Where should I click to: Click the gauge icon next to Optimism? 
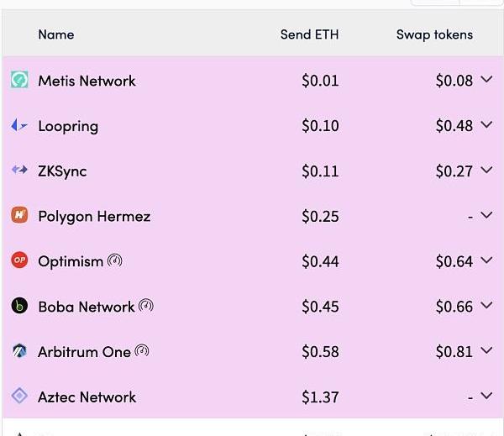point(115,260)
